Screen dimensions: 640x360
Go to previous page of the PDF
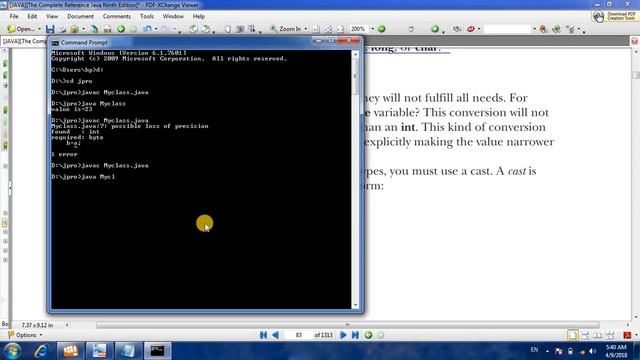(276, 335)
